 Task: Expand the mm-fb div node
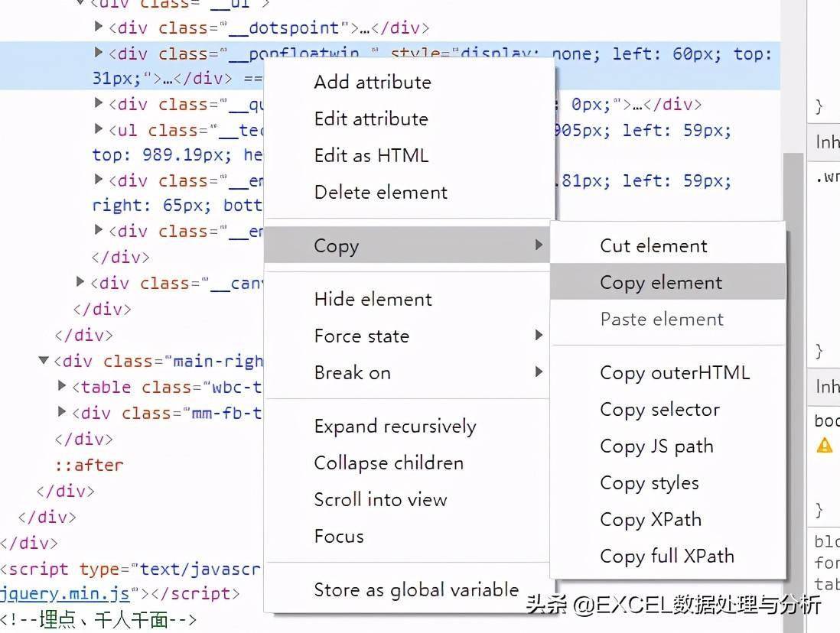click(62, 411)
